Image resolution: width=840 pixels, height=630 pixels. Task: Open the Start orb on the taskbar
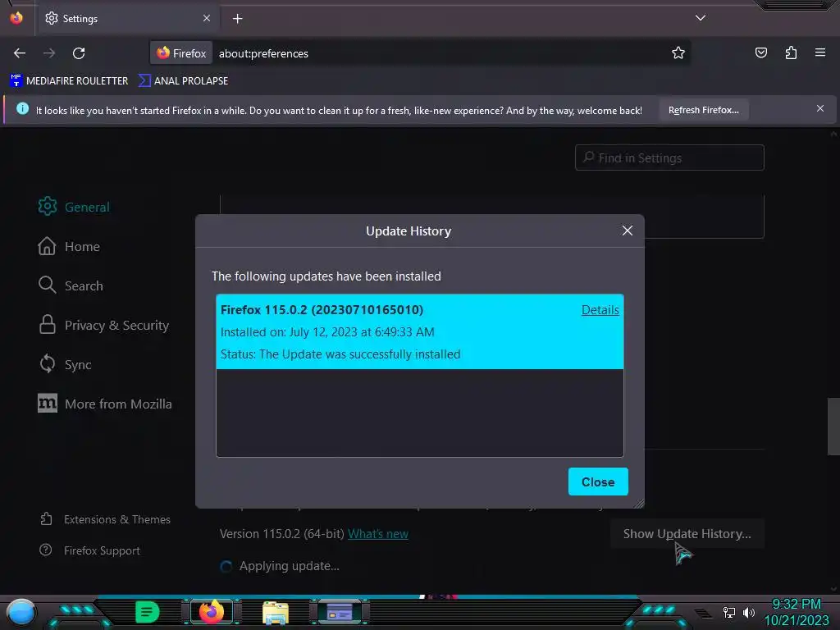coord(21,612)
